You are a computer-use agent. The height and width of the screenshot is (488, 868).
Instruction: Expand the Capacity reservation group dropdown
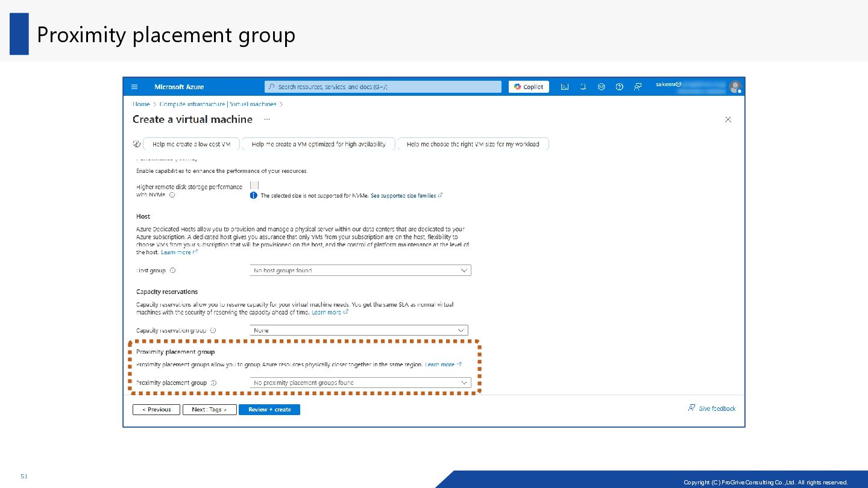pyautogui.click(x=359, y=330)
